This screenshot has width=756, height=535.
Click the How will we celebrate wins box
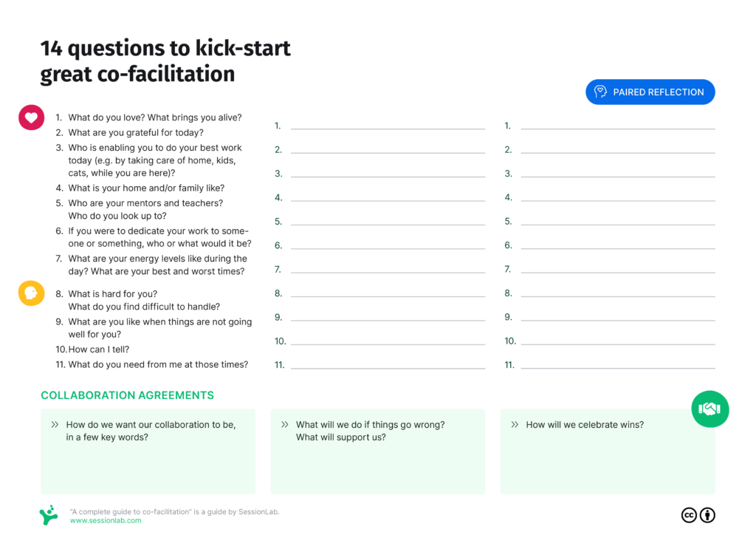608,451
